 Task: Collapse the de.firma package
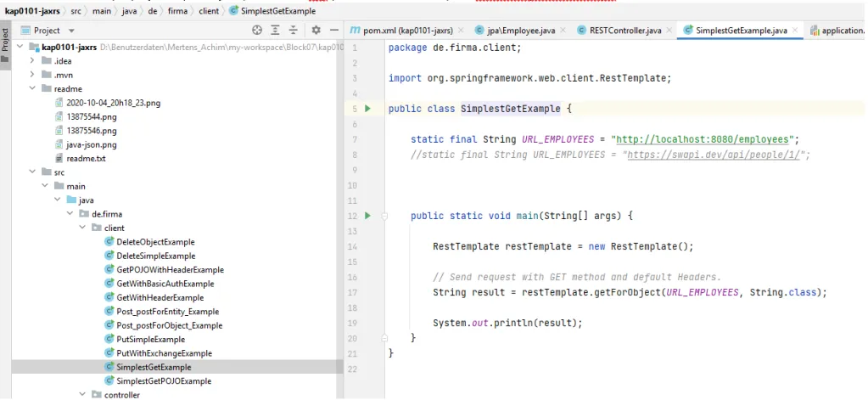(x=70, y=214)
